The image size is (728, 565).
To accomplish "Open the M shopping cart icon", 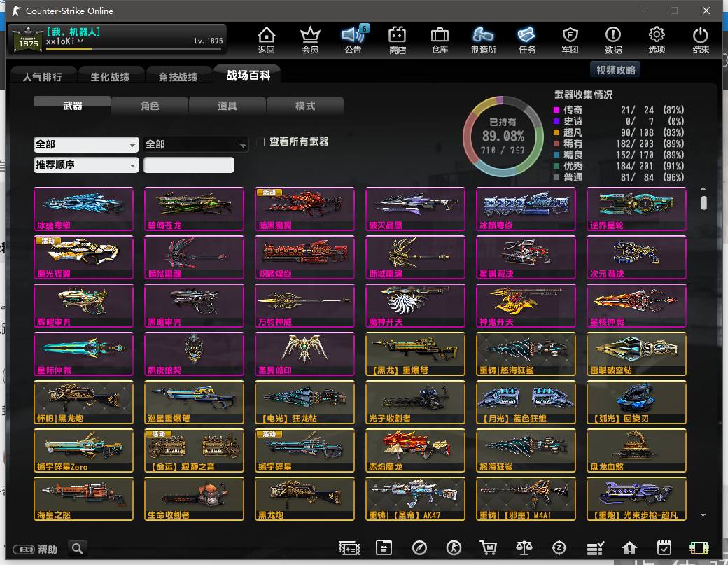I will point(489,548).
